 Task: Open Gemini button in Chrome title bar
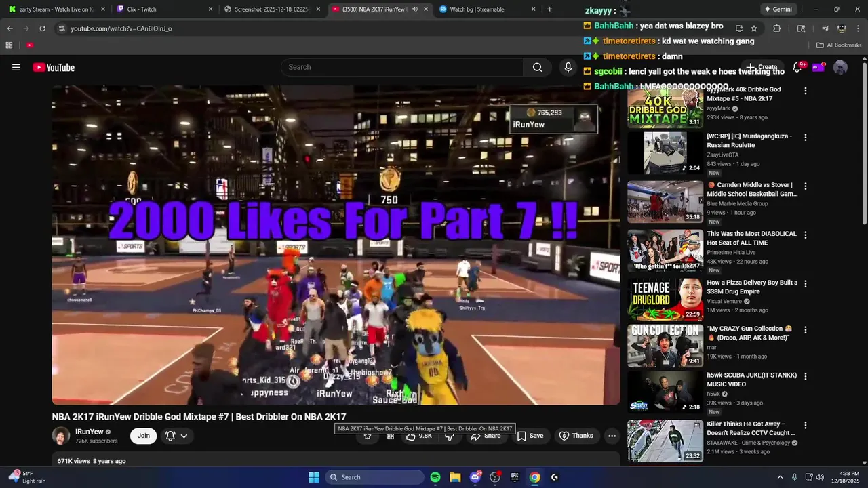click(778, 9)
